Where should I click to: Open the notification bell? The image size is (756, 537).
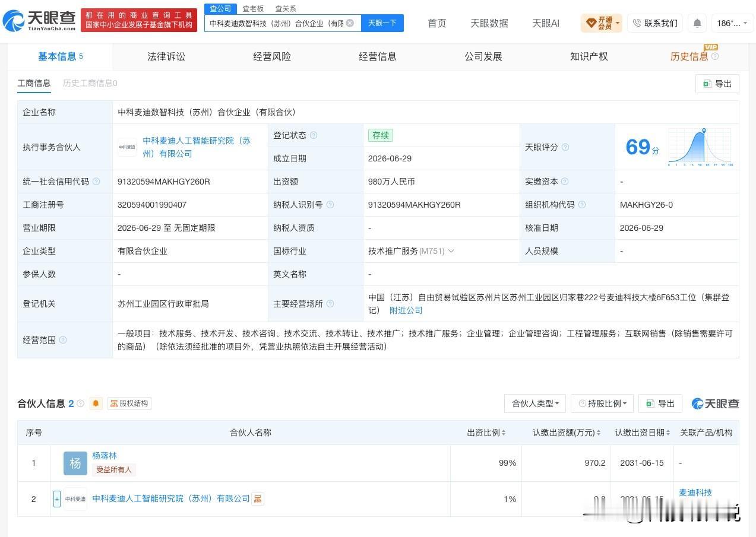(x=697, y=23)
